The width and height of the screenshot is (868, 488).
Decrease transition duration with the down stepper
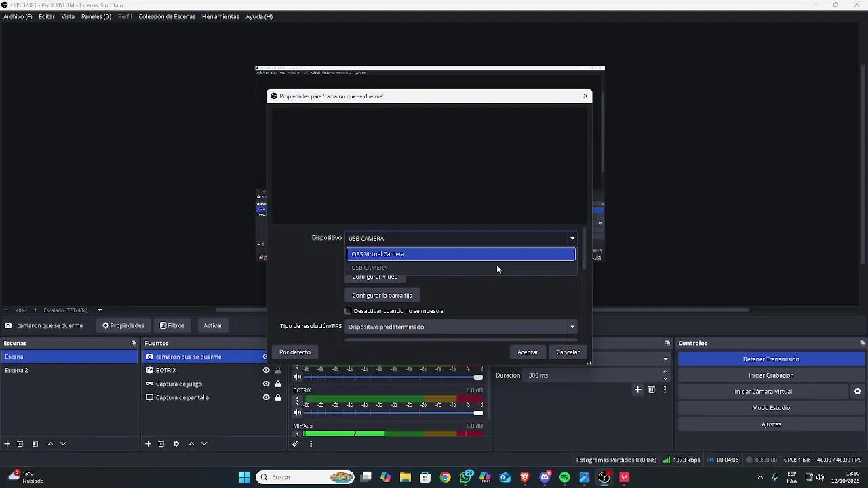[x=665, y=379]
